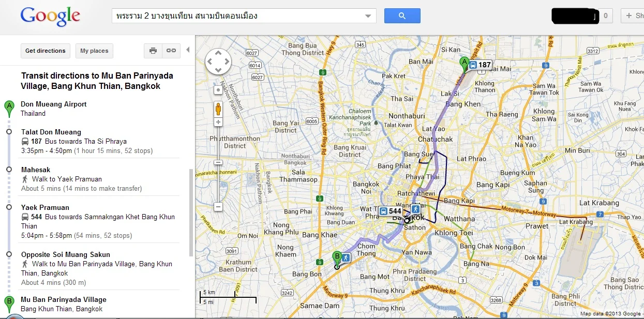This screenshot has height=319, width=644.
Task: Show my location on the map
Action: (218, 90)
